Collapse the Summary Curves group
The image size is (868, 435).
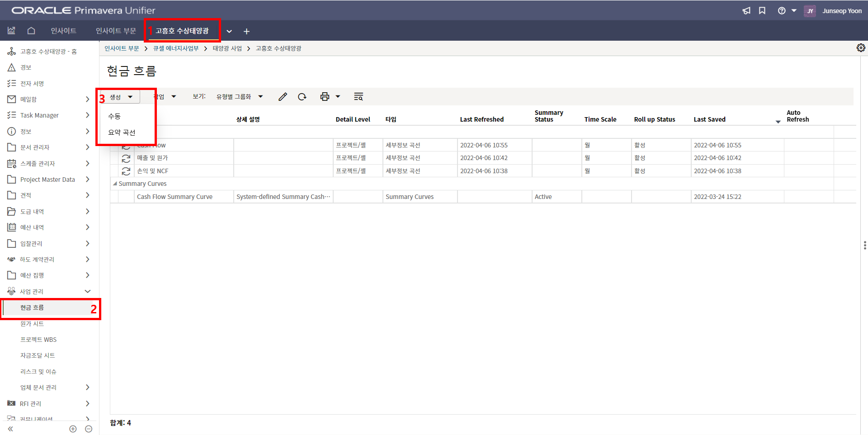click(x=115, y=184)
